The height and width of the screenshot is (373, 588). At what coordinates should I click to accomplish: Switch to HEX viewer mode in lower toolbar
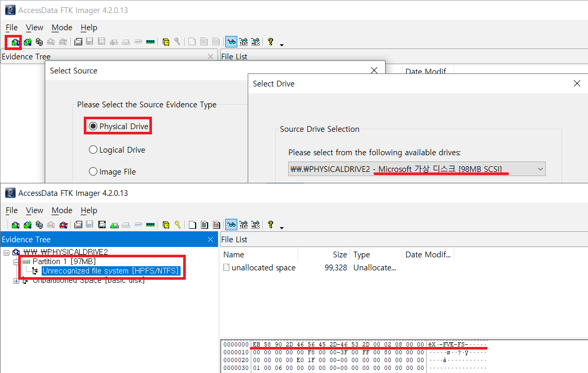coord(255,225)
